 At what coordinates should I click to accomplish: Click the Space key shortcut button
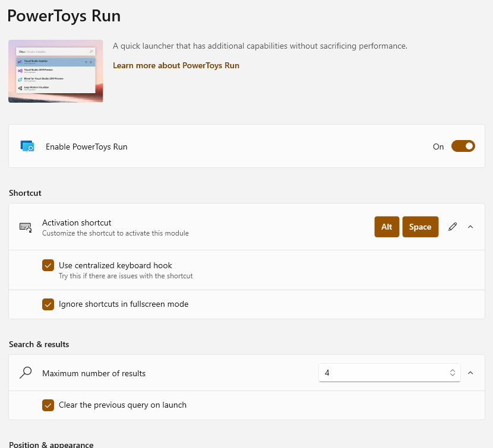point(421,227)
